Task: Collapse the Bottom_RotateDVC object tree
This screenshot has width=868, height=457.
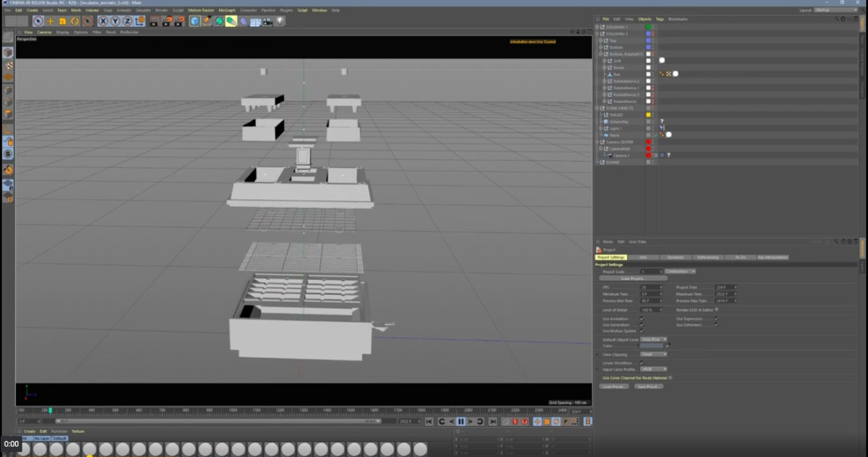Action: coord(601,54)
